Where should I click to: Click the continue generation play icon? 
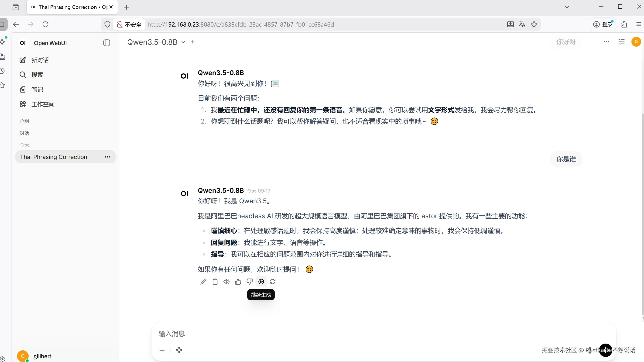261,282
